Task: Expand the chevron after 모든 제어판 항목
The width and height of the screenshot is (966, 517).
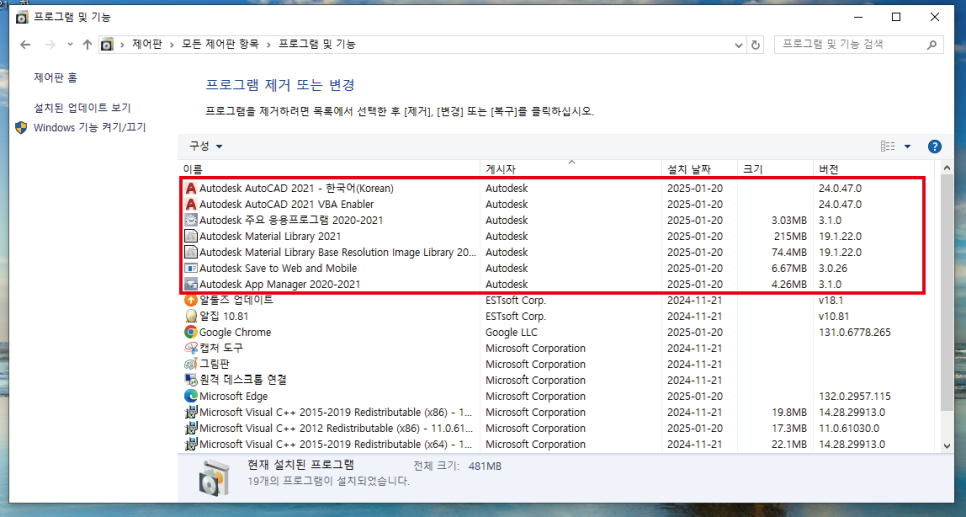Action: tap(269, 44)
